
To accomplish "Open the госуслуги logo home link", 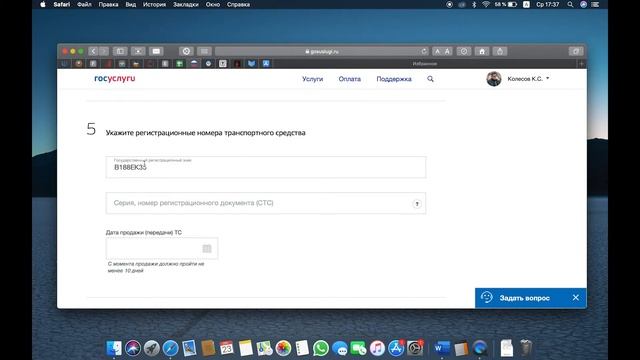I will pos(115,78).
